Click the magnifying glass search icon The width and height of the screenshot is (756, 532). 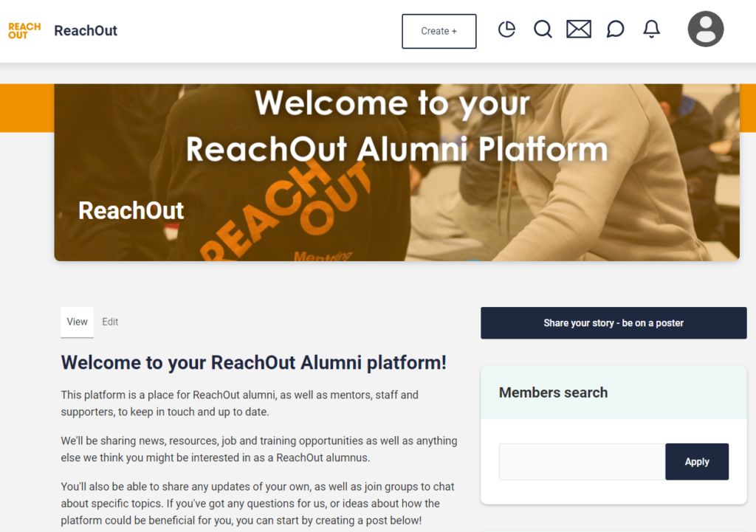[543, 30]
